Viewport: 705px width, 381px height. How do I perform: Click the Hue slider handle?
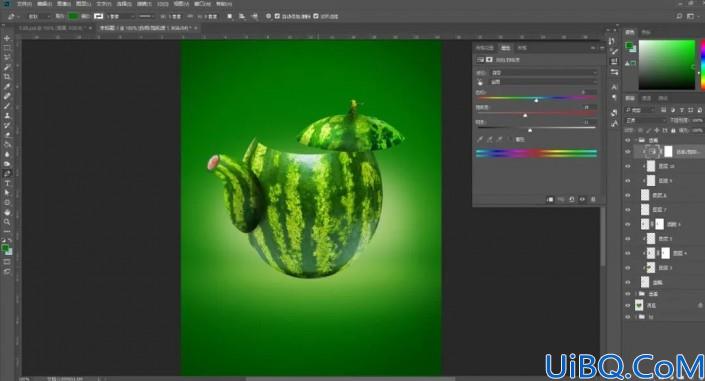(536, 100)
